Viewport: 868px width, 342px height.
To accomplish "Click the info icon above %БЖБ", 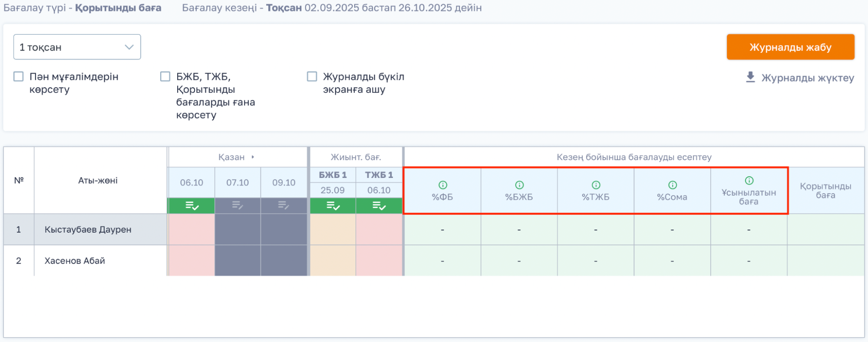I will (x=519, y=185).
